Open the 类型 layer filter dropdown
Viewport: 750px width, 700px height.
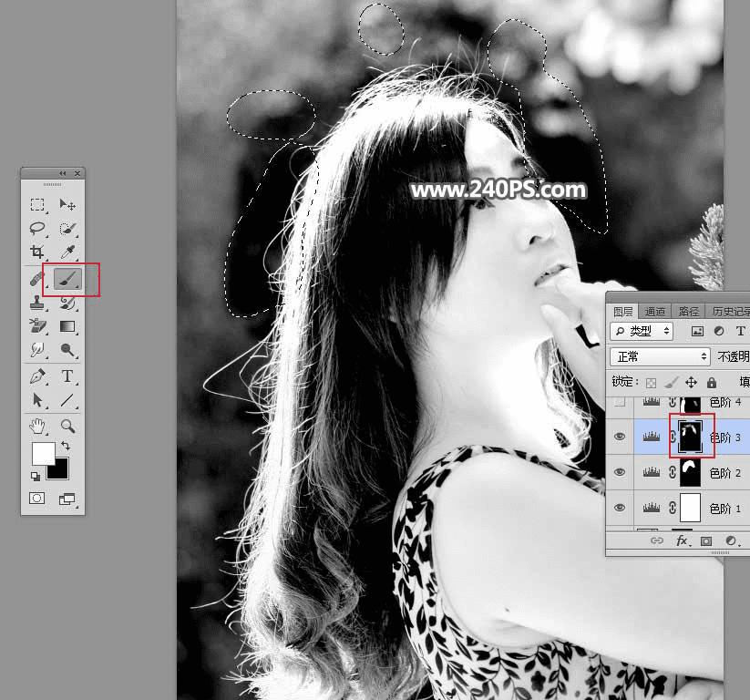click(642, 331)
